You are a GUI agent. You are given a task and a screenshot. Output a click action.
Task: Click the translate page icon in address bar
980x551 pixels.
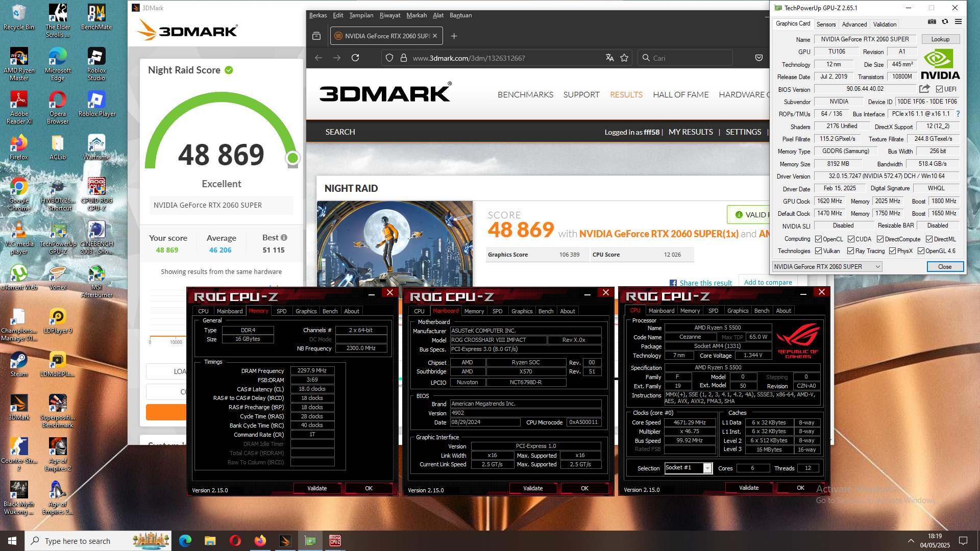click(609, 58)
